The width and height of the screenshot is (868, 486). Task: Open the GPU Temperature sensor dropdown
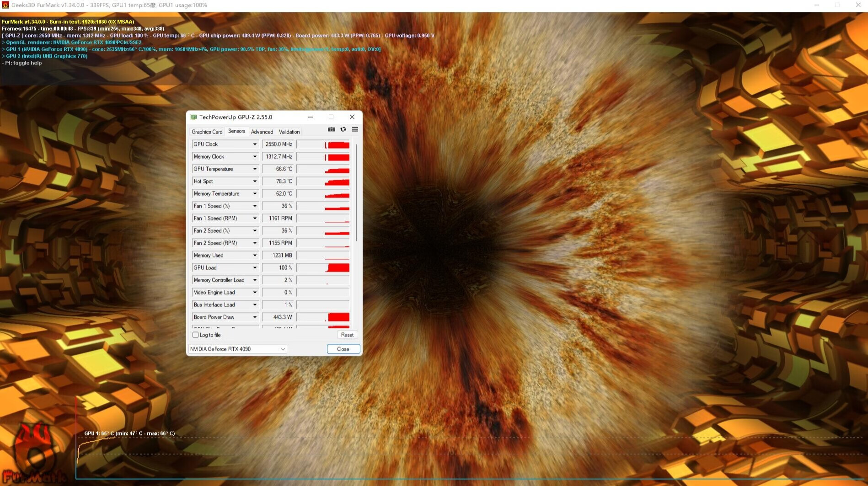255,169
